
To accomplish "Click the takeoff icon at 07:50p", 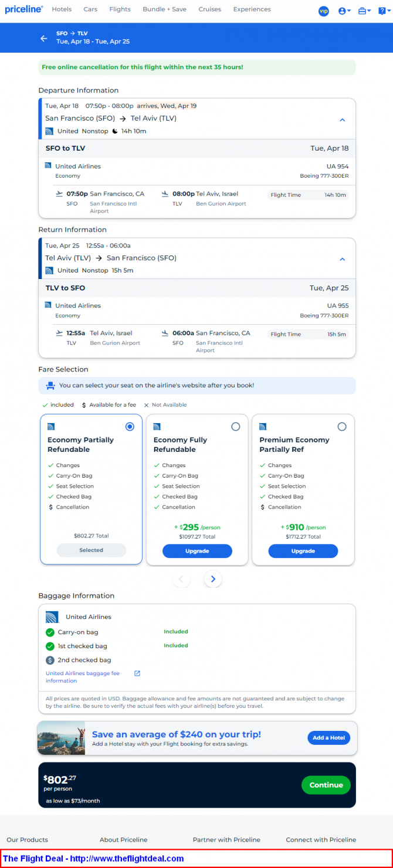I will click(x=59, y=193).
